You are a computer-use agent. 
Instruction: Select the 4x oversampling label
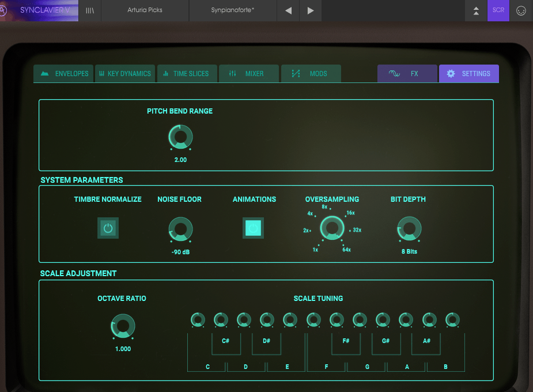[310, 213]
